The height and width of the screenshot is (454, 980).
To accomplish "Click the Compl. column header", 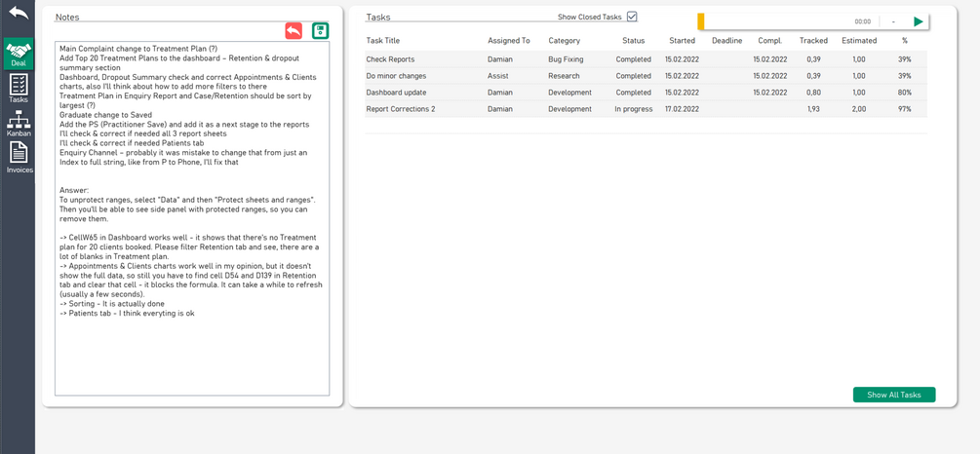I will [770, 41].
